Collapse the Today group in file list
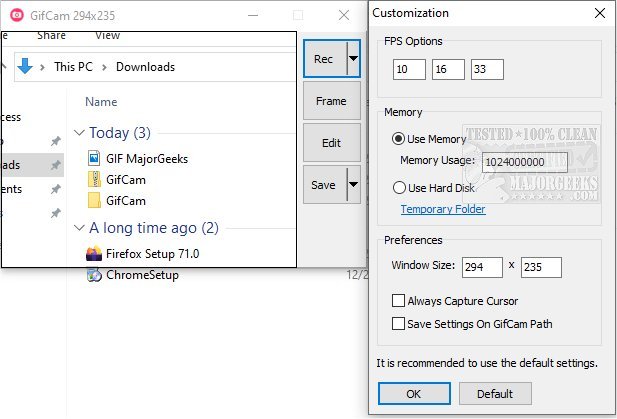Viewport: 617px width, 419px height. (x=80, y=133)
